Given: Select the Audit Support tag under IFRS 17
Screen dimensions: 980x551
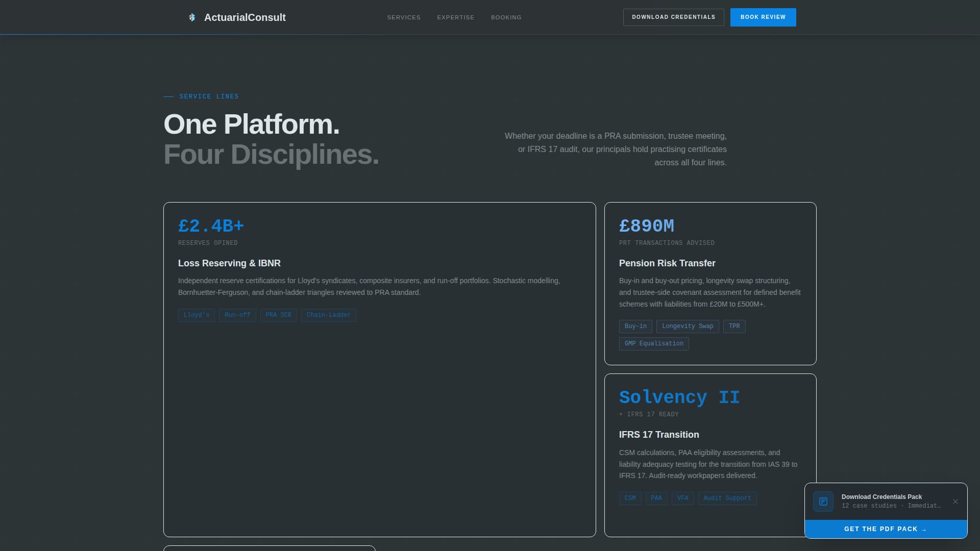Looking at the screenshot, I should (x=727, y=498).
